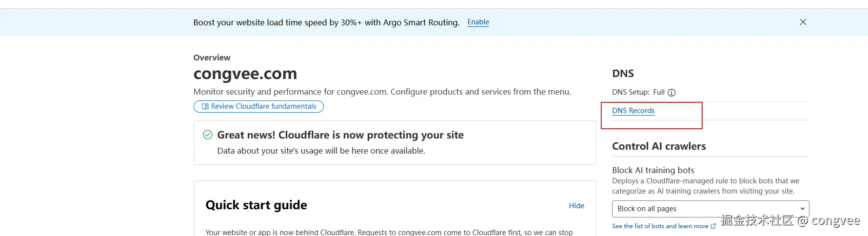Screen dimensions: 868x236
Task: Click the Quick start guide title
Action: (256, 205)
